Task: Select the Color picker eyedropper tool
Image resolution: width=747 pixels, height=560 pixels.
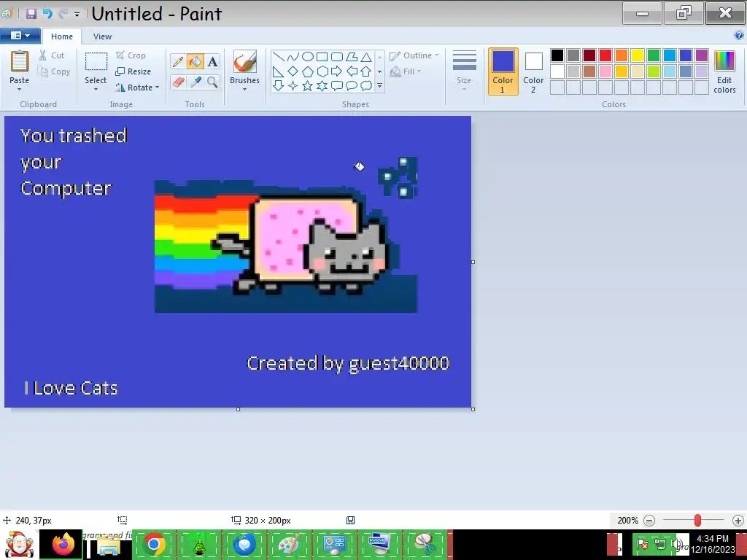Action: coord(196,82)
